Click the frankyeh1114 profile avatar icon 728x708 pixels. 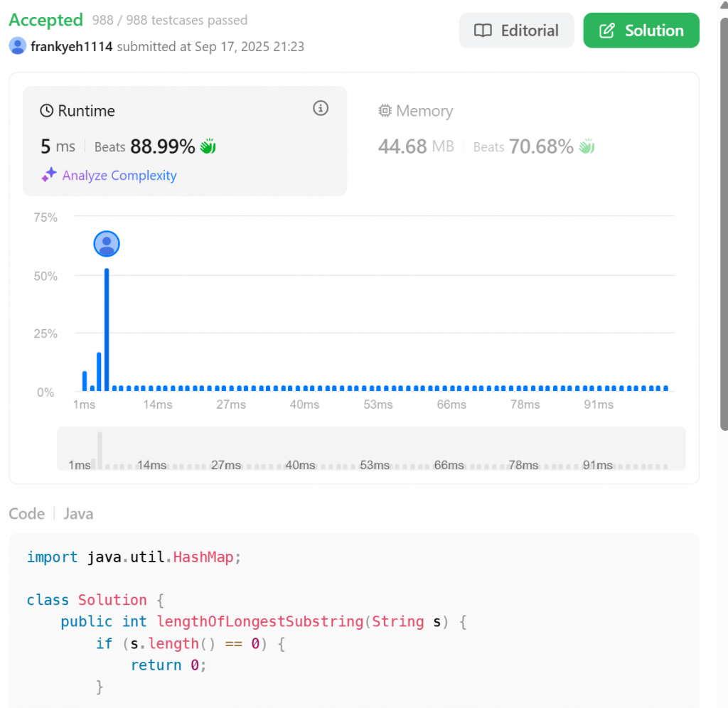[x=18, y=47]
